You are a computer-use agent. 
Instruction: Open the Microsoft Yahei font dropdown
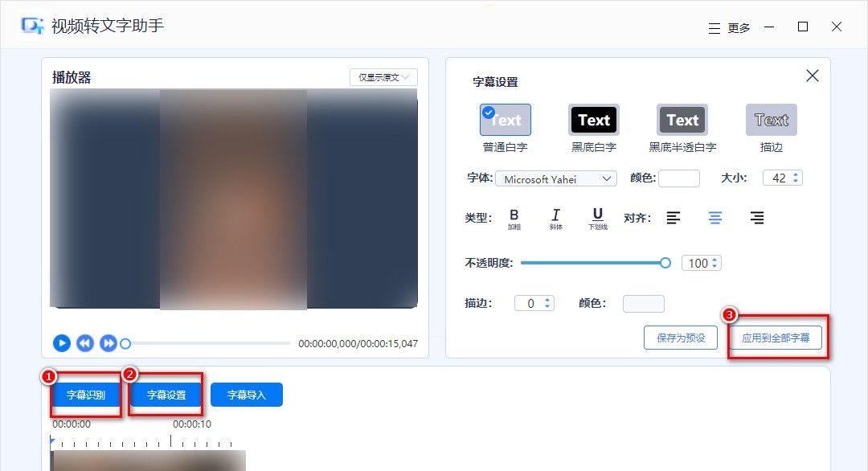tap(555, 178)
